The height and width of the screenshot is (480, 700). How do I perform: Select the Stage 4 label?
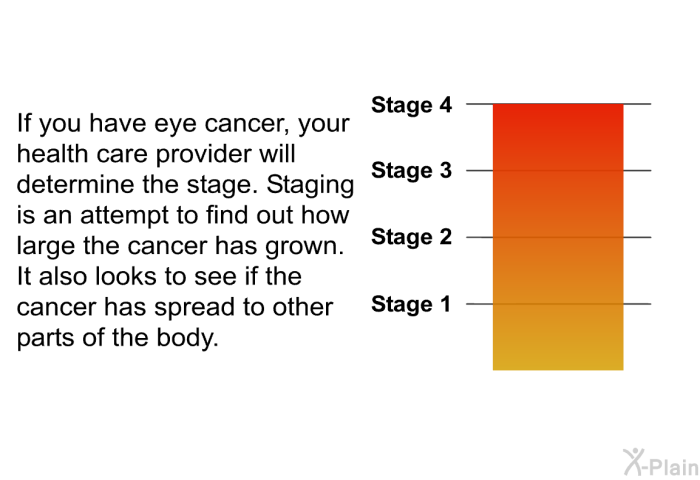[x=411, y=104]
